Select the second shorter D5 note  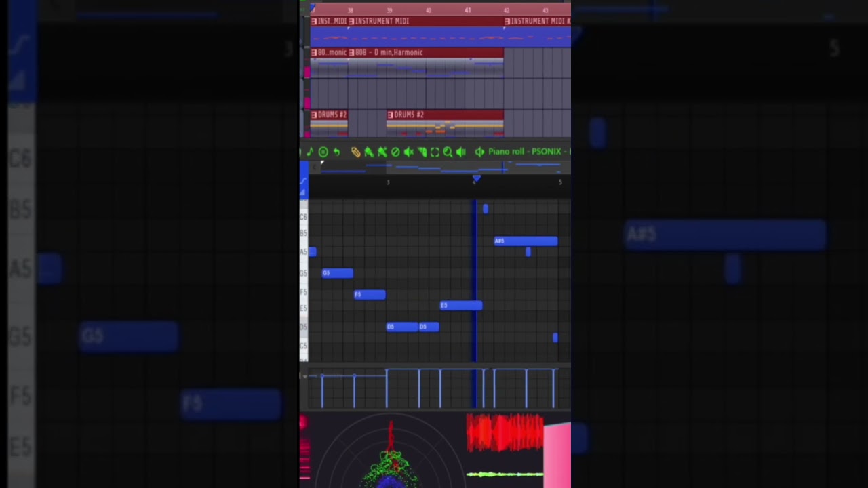(429, 327)
